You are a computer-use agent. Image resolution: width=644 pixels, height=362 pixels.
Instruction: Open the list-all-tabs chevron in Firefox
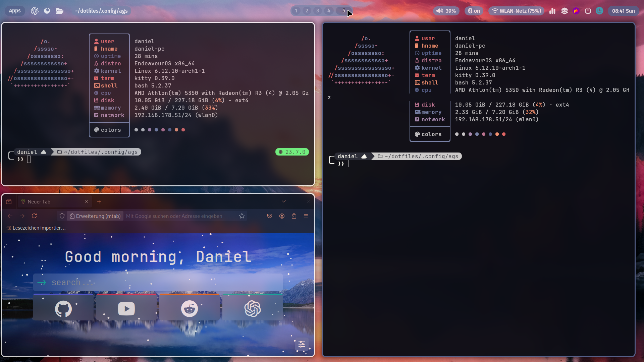[x=284, y=201]
